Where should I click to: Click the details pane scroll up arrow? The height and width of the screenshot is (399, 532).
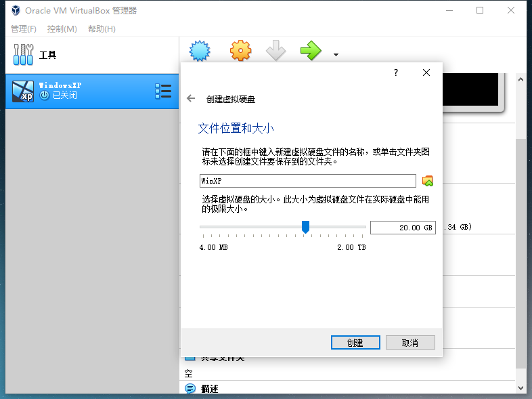click(x=520, y=79)
